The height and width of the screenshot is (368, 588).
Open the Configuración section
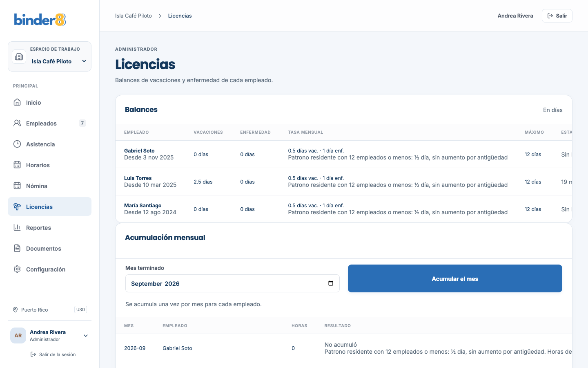click(x=49, y=269)
